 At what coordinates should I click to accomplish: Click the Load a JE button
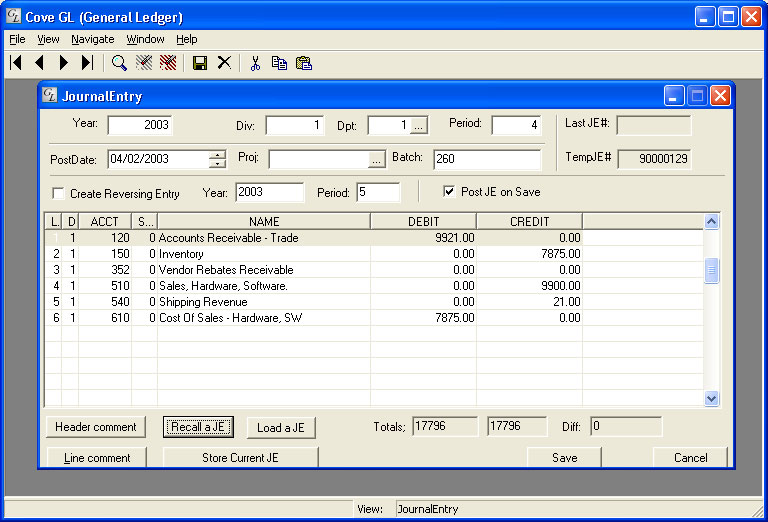[x=281, y=428]
